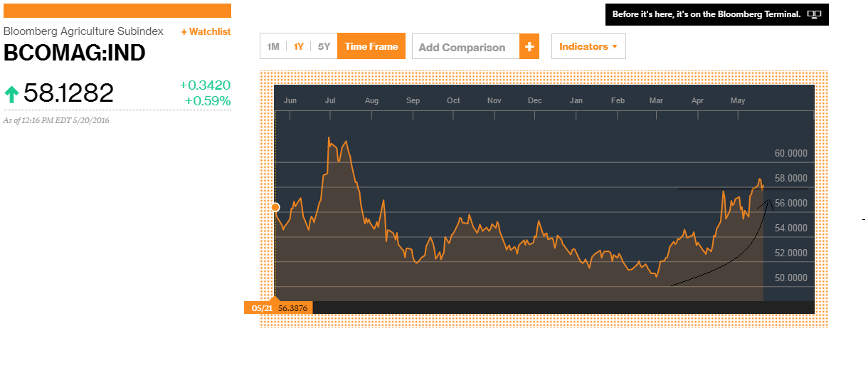This screenshot has height=373, width=868.
Task: Select the 1Y time range
Action: (x=299, y=46)
